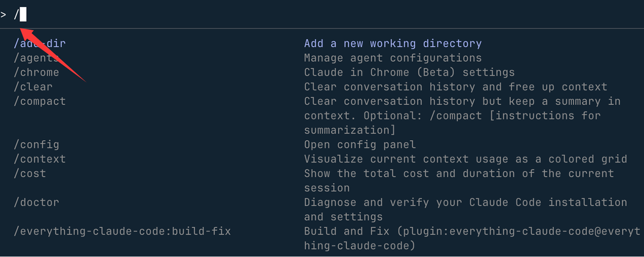Choose the /compact command
Viewport: 644px width, 257px height.
coord(40,101)
